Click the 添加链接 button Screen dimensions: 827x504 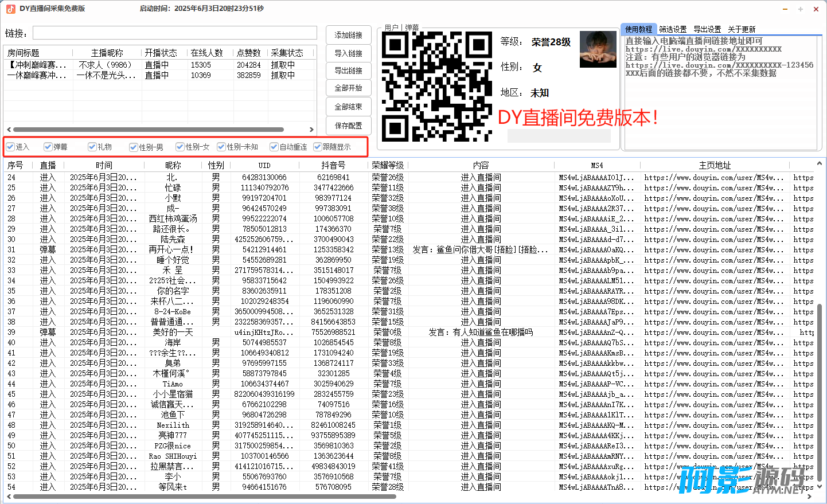pyautogui.click(x=349, y=35)
